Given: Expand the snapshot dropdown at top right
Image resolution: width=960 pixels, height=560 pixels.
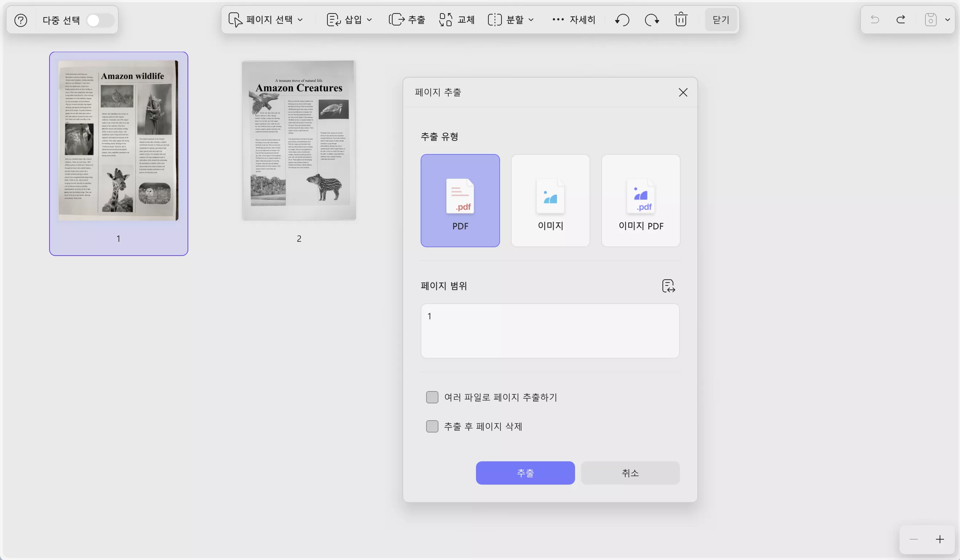Looking at the screenshot, I should (948, 19).
